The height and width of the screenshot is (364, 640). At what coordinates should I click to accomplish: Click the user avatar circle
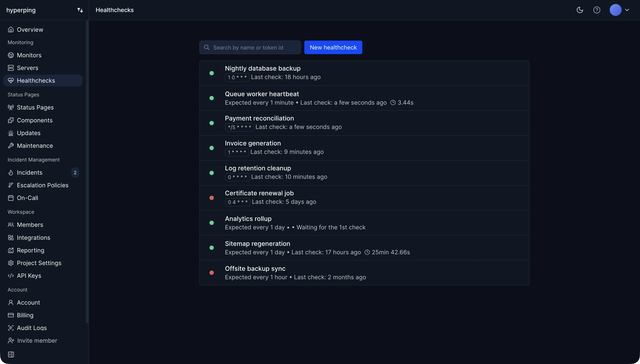click(x=615, y=10)
